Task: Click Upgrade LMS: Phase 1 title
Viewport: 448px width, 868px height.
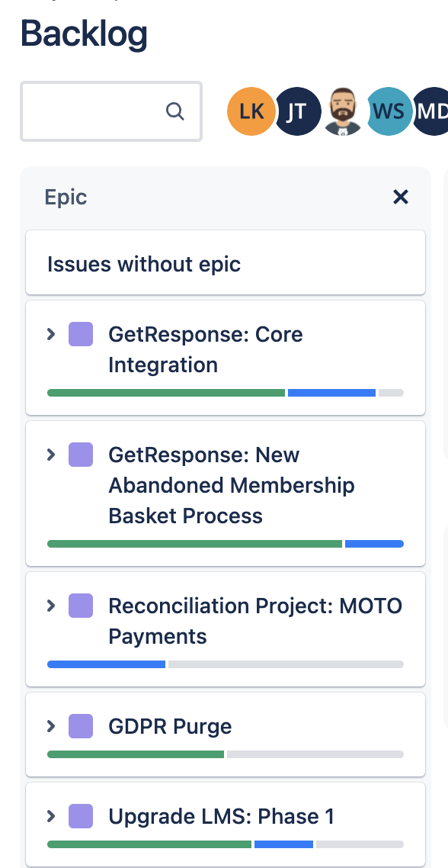Action: click(221, 817)
